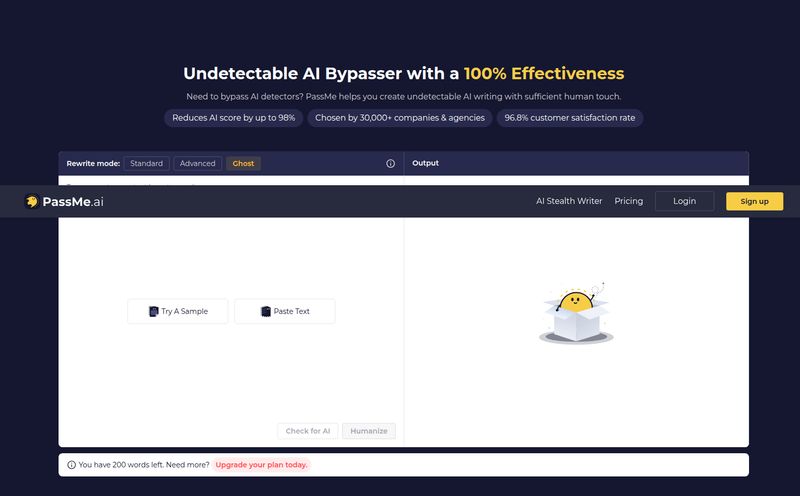Select the Advanced rewrite mode

197,163
